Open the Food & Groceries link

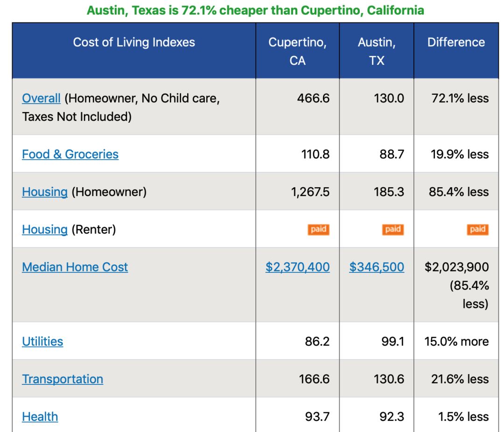coord(70,154)
